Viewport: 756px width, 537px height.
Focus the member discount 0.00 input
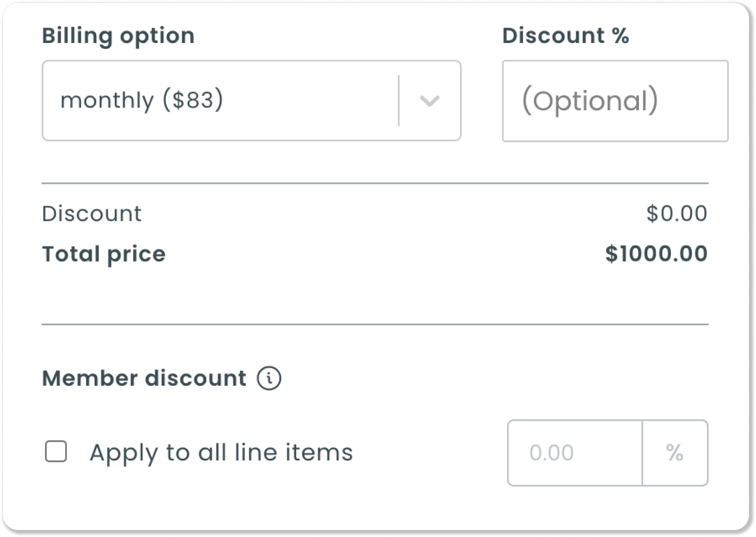[x=575, y=453]
